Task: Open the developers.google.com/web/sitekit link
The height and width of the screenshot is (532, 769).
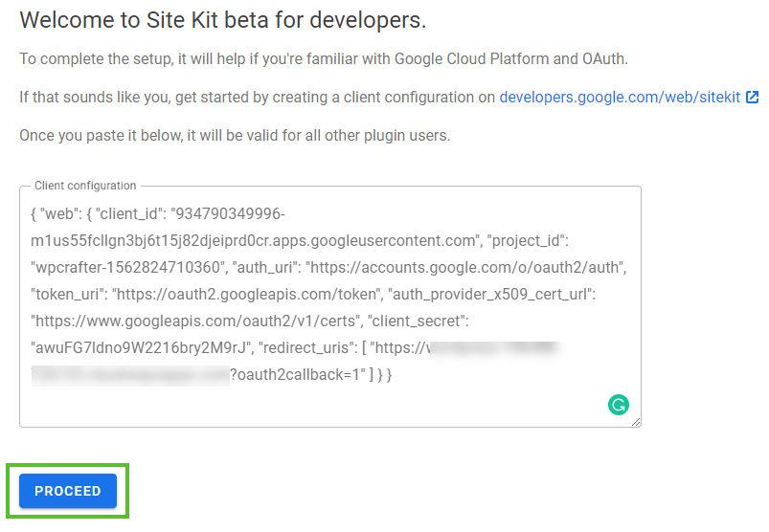Action: point(620,97)
